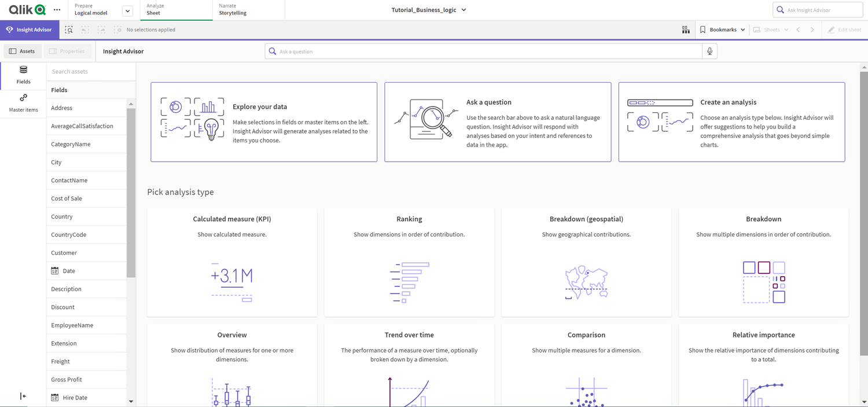The width and height of the screenshot is (868, 407).
Task: Collapse the assets panel using the bottom arrow icon
Action: (23, 396)
